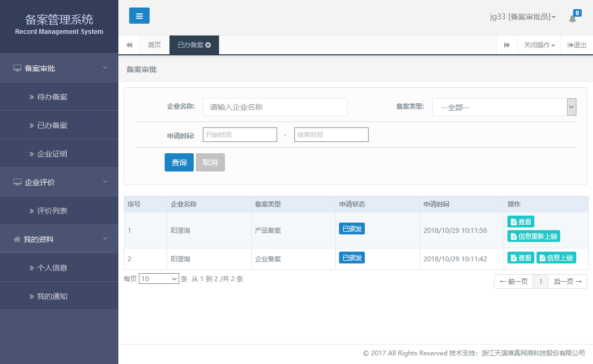
Task: Open 待办备案 in the sidebar
Action: [x=52, y=97]
